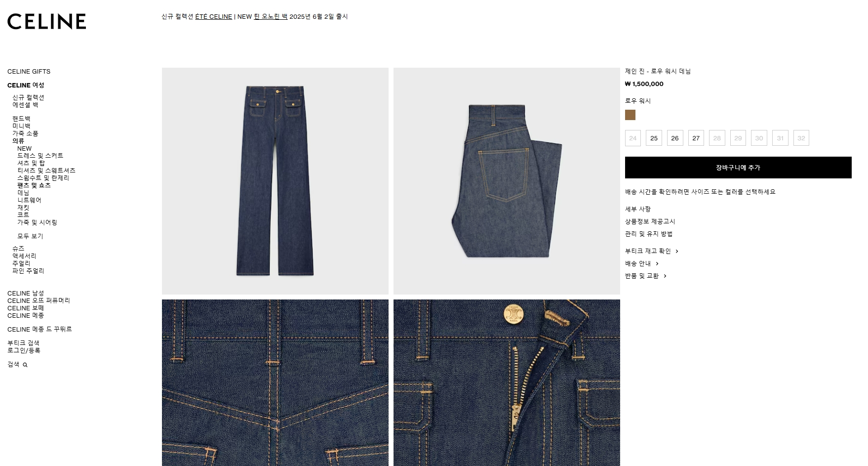Open the front view jeans image

click(275, 181)
